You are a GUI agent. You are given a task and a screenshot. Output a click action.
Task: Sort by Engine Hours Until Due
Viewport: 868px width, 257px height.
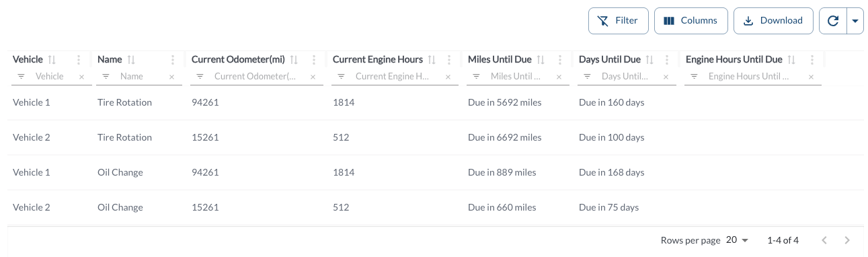(x=791, y=60)
